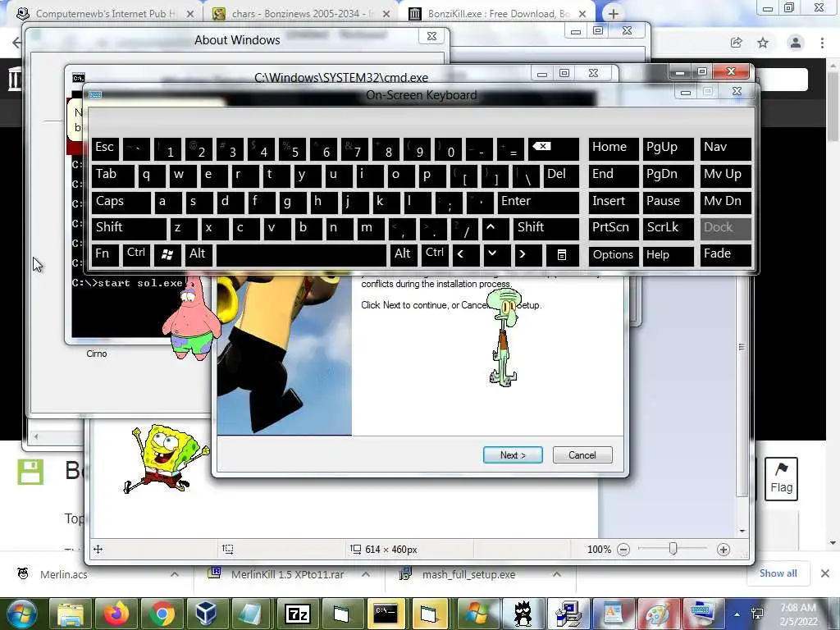Image resolution: width=840 pixels, height=630 pixels.
Task: Open the Windows flag taskbar icon
Action: [477, 614]
